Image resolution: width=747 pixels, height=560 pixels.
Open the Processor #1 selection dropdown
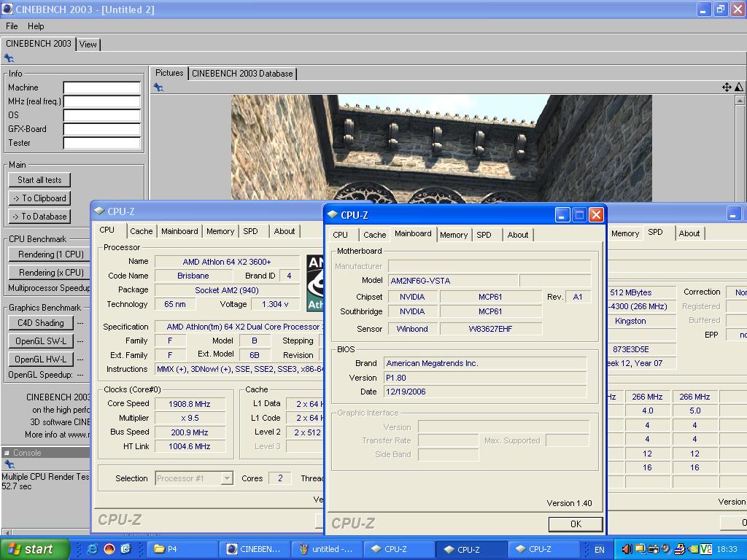coord(227,478)
